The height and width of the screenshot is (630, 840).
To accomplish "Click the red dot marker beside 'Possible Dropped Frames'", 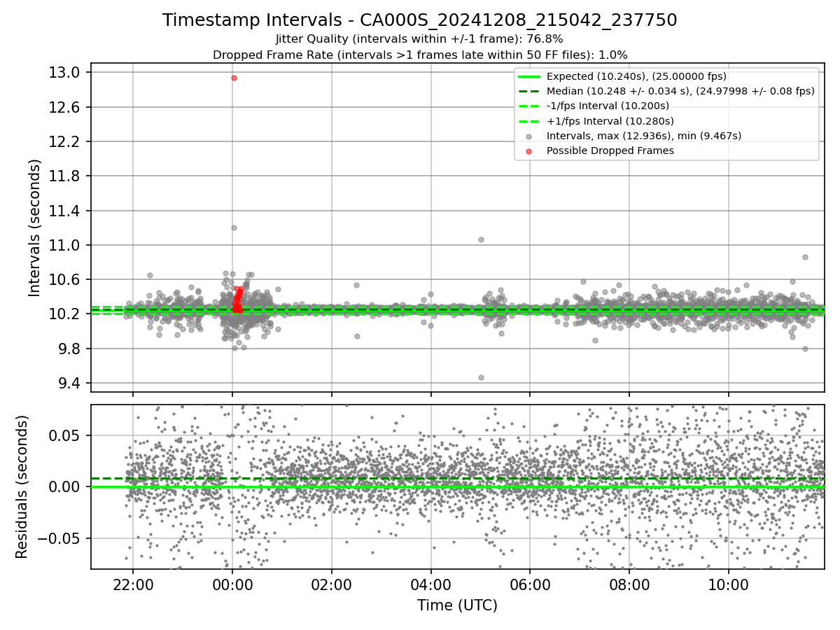I will (x=528, y=151).
